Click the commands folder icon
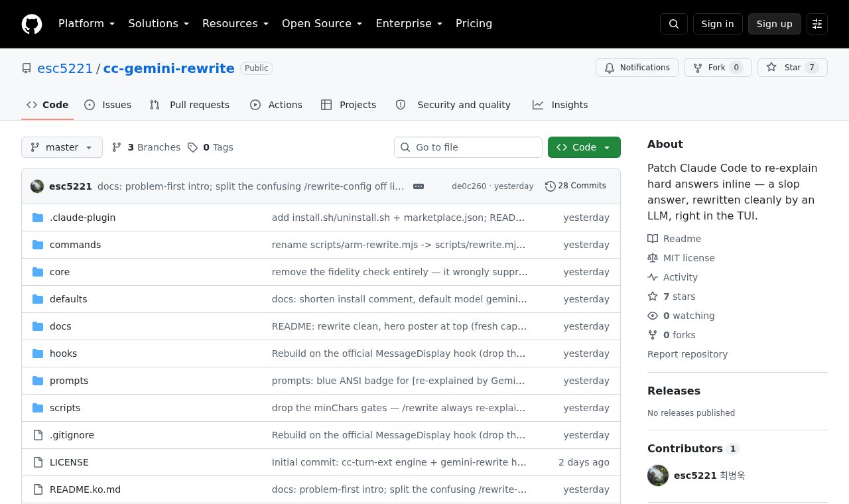The height and width of the screenshot is (504, 849). (x=38, y=245)
